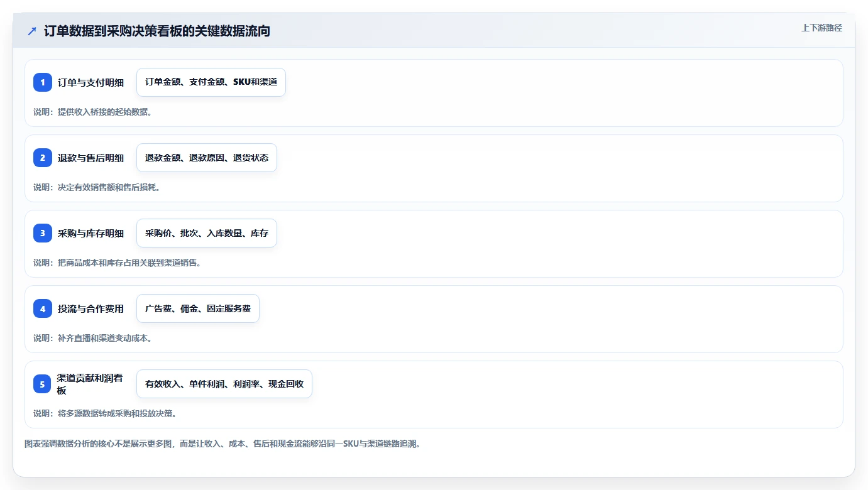The width and height of the screenshot is (868, 490).
Task: Click the title 订单数据到采购决策看板的关键数据流向
Action: pos(157,31)
